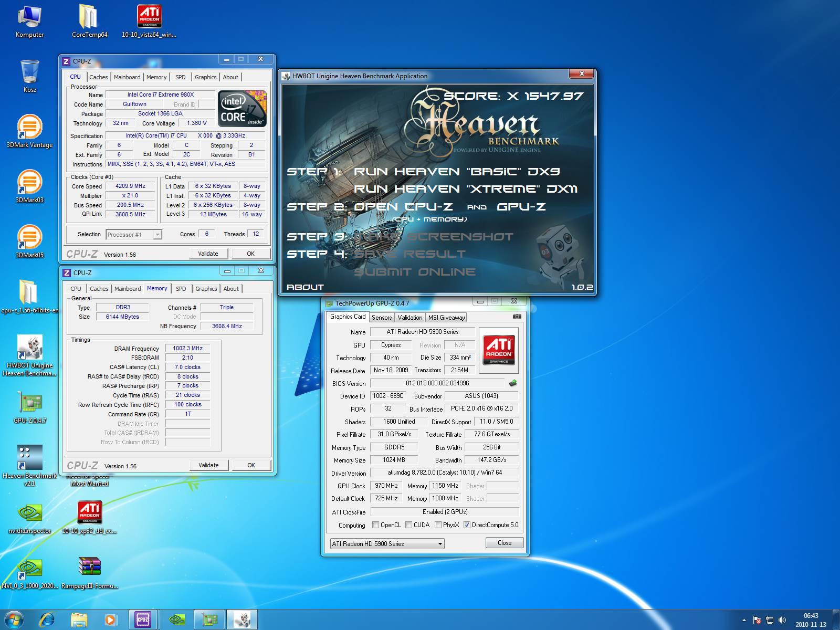The image size is (840, 630).
Task: Open MSI Giveaway tab in GPU-Z
Action: click(x=446, y=317)
